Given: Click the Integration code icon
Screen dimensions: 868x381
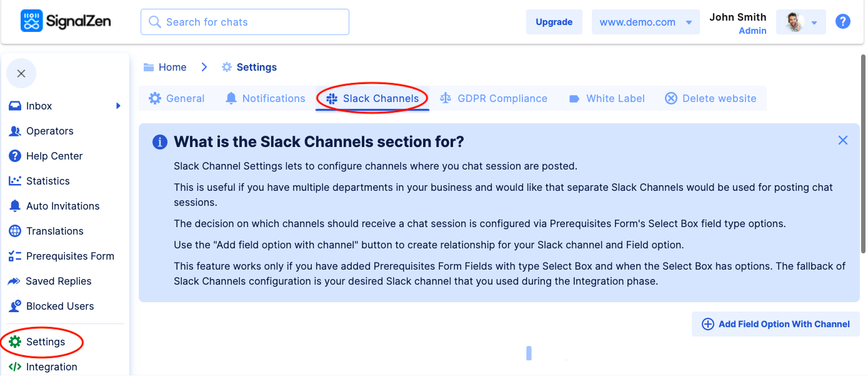Looking at the screenshot, I should (15, 367).
